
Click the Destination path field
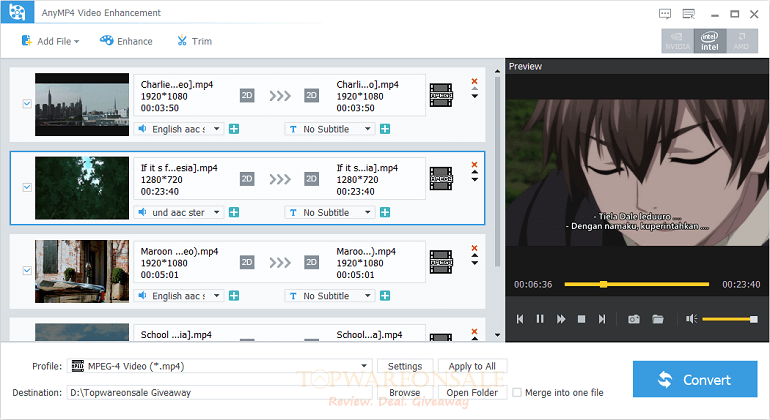point(221,392)
